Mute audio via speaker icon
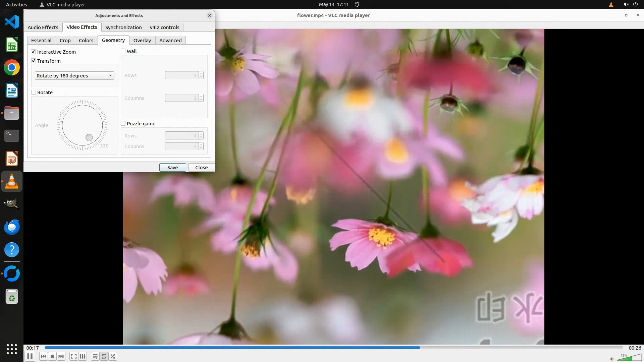 pyautogui.click(x=612, y=359)
